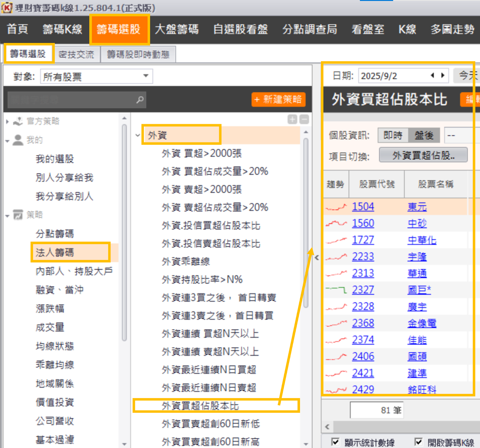480x448 pixels.
Task: Switch stock info to 盤後
Action: pyautogui.click(x=424, y=135)
